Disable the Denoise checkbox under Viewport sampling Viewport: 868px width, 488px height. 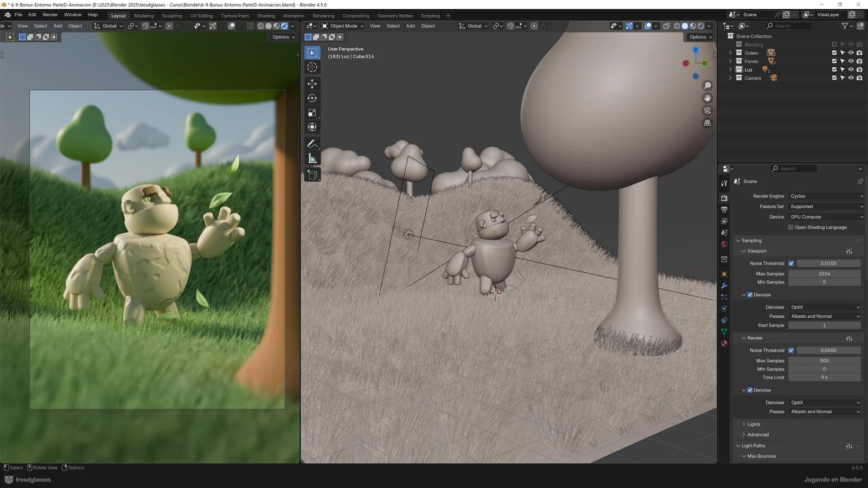point(750,294)
